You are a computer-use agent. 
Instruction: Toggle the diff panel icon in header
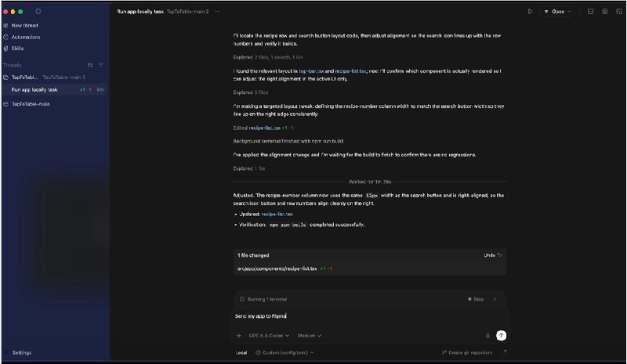(604, 11)
